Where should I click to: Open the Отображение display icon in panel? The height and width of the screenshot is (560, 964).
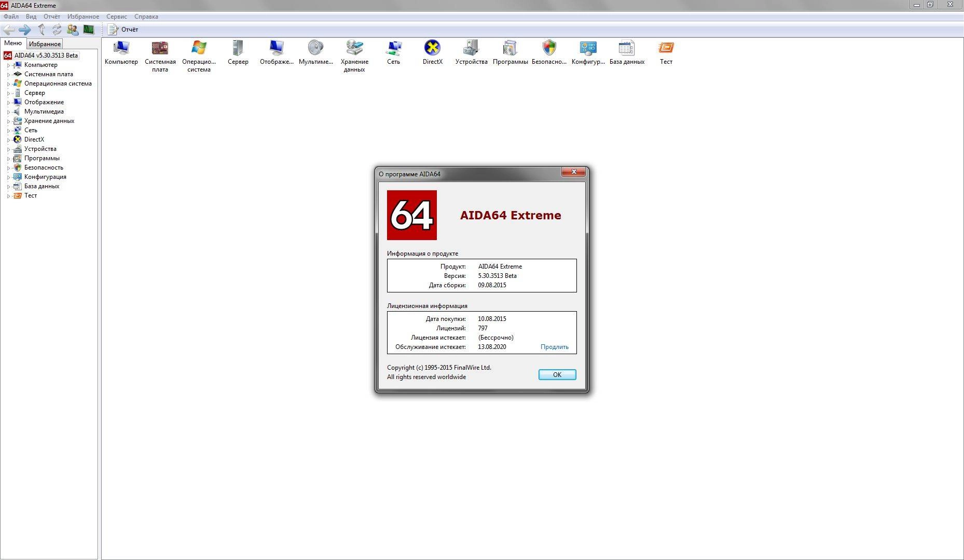click(277, 52)
